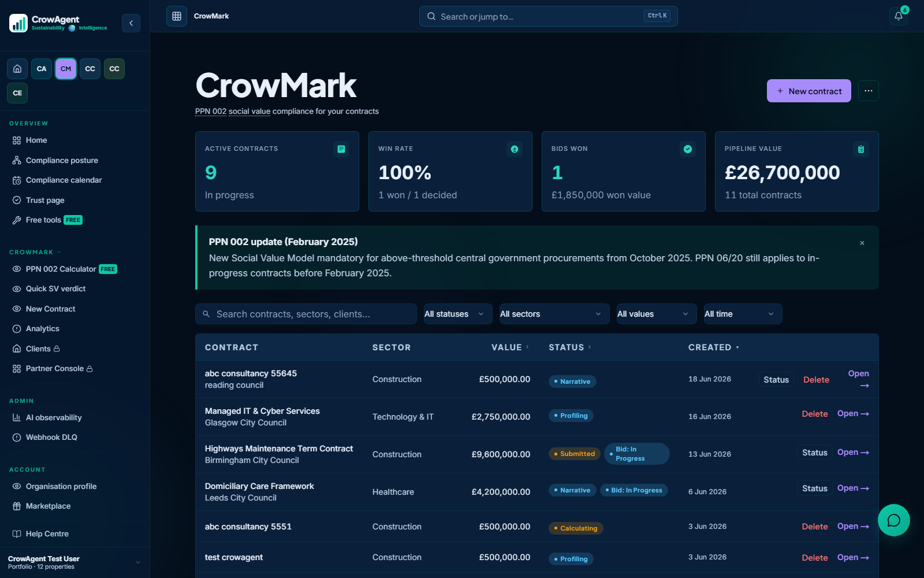This screenshot has width=924, height=578.
Task: Dismiss the PPN 002 update banner
Action: 862,243
